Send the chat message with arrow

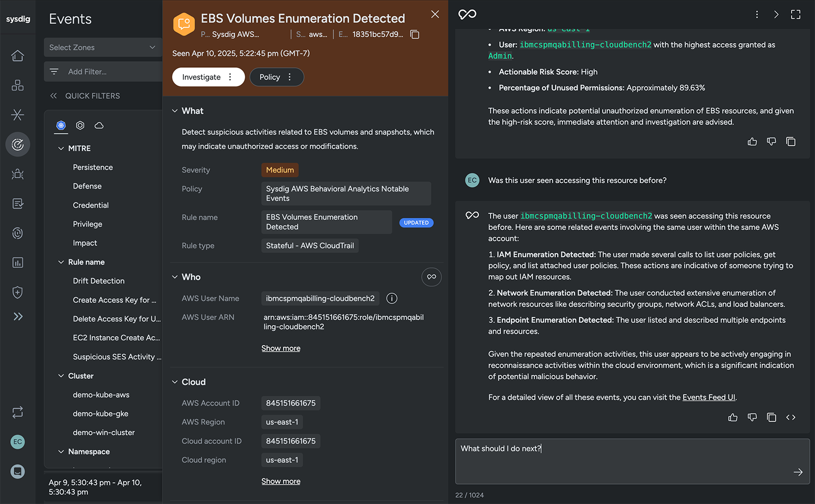(798, 472)
